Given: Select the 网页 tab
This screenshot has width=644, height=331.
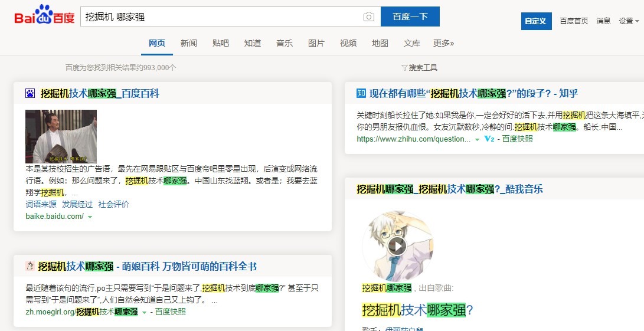Looking at the screenshot, I should 157,43.
